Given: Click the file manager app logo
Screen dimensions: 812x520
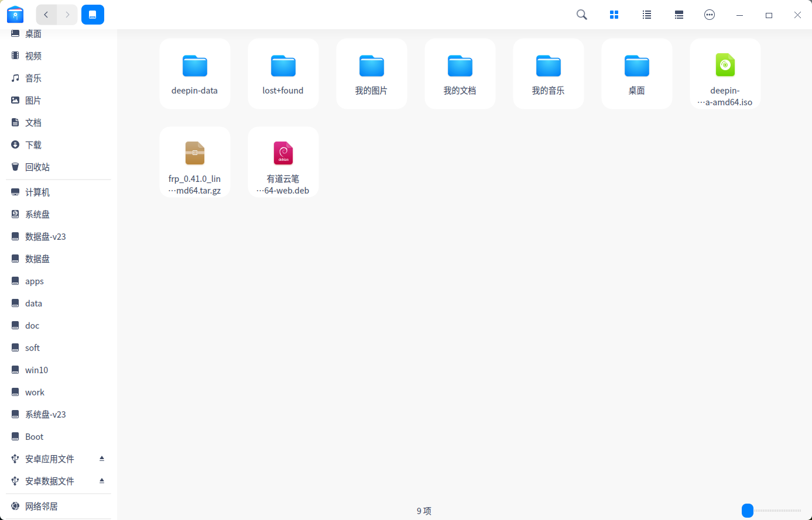Looking at the screenshot, I should tap(15, 15).
